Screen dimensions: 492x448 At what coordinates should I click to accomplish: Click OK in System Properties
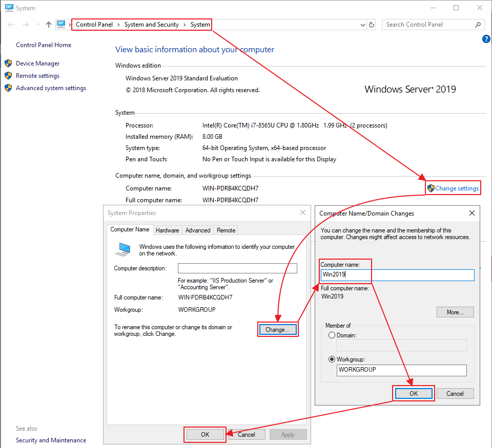(205, 435)
